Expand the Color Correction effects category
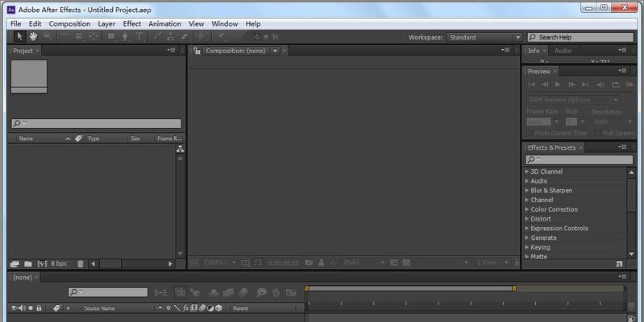Image resolution: width=644 pixels, height=322 pixels. (527, 209)
